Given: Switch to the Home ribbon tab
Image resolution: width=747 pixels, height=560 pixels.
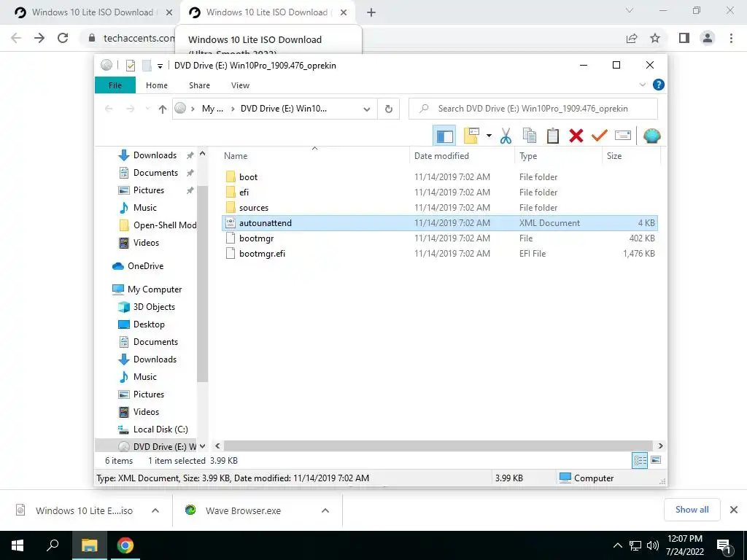Looking at the screenshot, I should 157,85.
